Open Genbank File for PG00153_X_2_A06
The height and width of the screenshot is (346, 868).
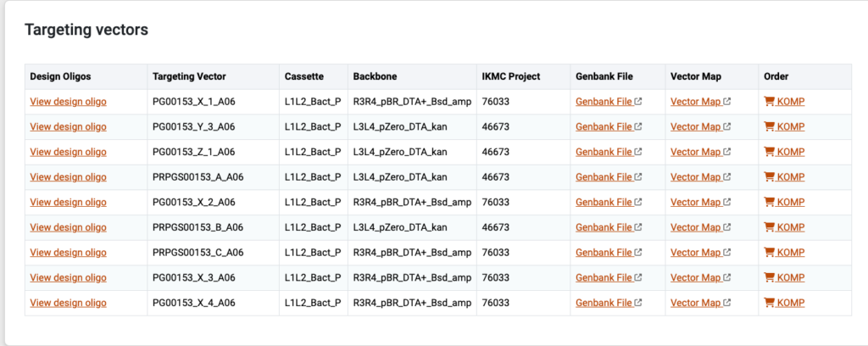pyautogui.click(x=604, y=202)
